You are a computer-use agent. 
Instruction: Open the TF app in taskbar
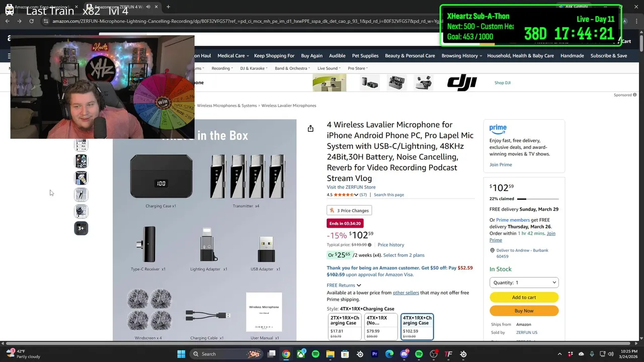pos(448,354)
